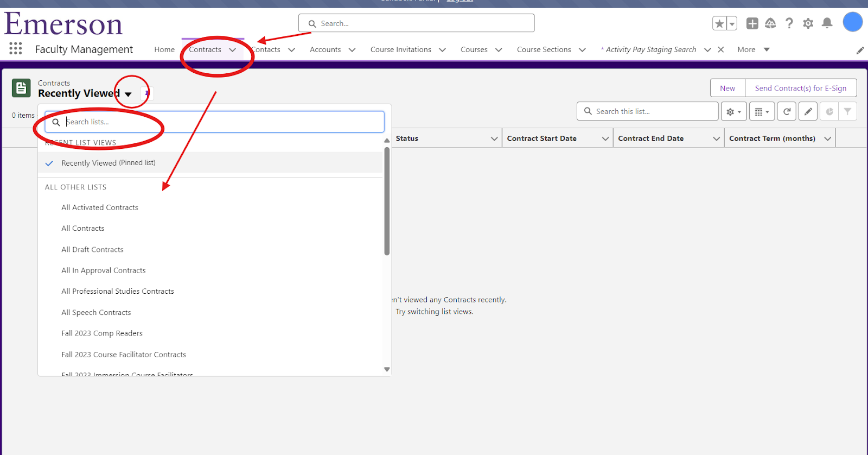
Task: Open the App Launcher dots grid
Action: [x=16, y=48]
